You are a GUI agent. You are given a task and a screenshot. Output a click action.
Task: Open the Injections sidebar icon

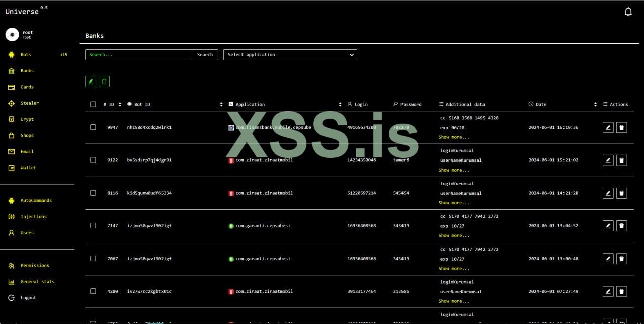click(x=11, y=216)
